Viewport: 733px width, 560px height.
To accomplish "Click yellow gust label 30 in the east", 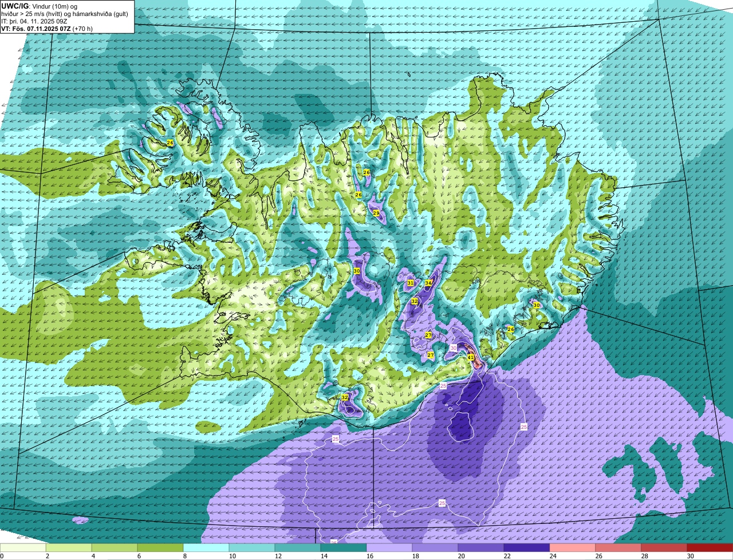I will pos(537,305).
